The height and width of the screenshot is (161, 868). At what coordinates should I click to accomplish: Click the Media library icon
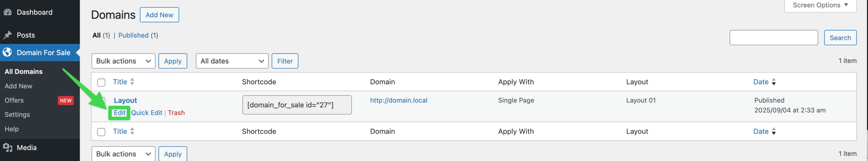(7, 147)
